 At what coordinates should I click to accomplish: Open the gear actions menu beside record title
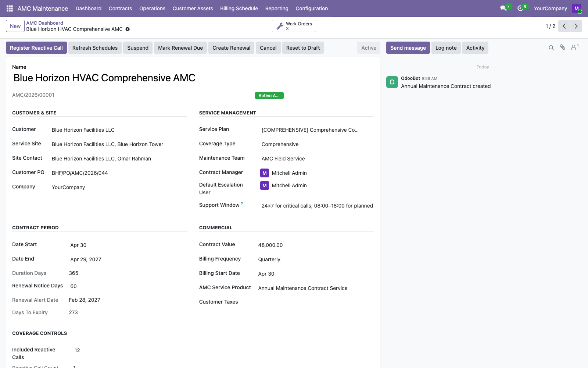(128, 29)
